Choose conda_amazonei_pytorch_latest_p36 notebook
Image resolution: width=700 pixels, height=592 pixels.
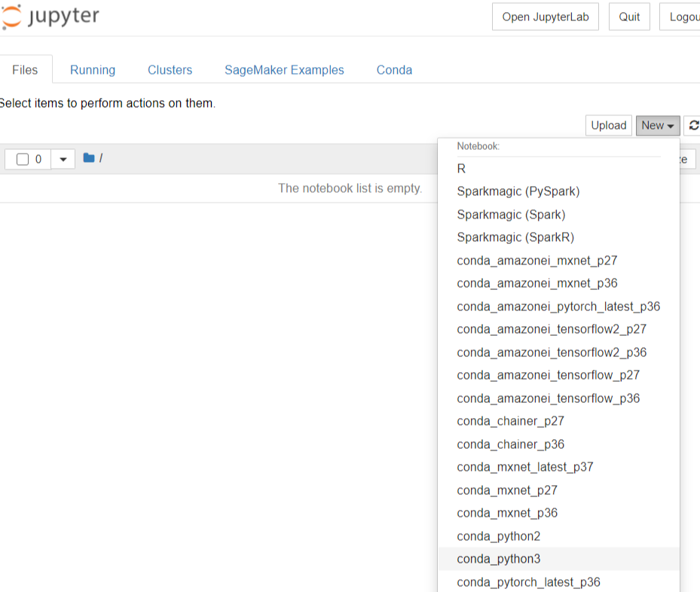[558, 307]
